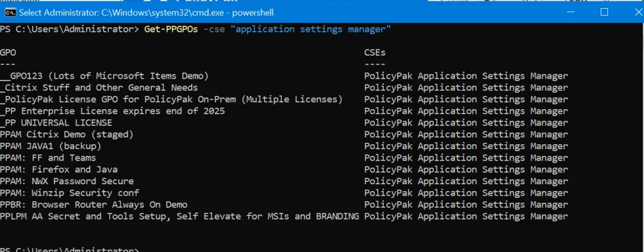This screenshot has width=644, height=252.
Task: Maximize the PowerShell window
Action: point(604,12)
